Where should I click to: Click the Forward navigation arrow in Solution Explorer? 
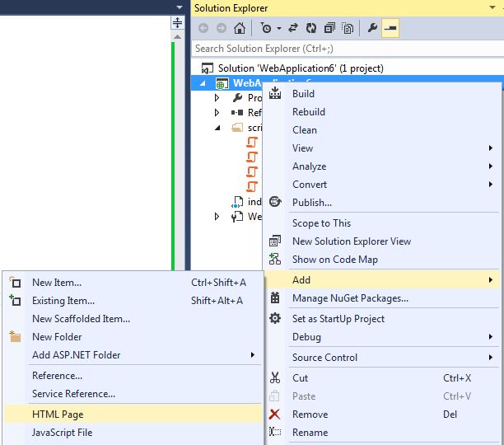[222, 28]
